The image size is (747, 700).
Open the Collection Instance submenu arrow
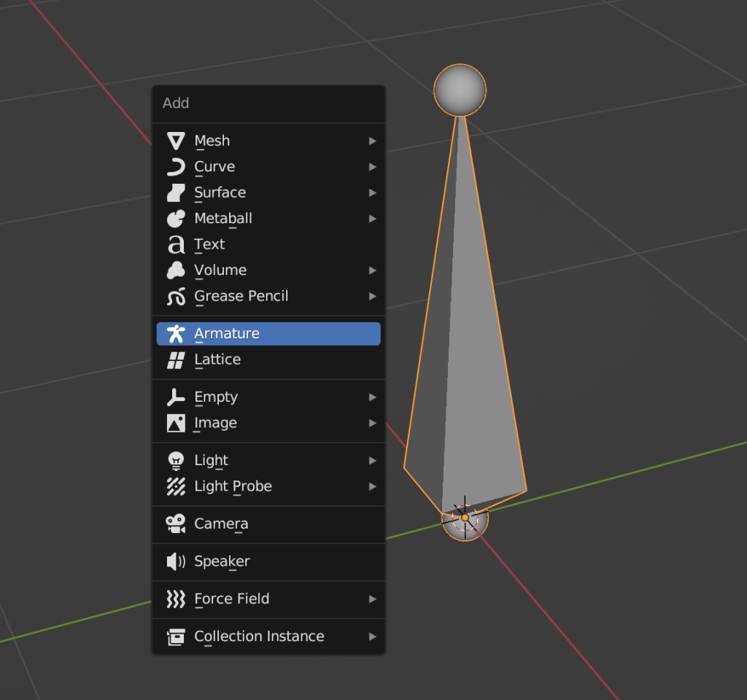click(x=372, y=637)
